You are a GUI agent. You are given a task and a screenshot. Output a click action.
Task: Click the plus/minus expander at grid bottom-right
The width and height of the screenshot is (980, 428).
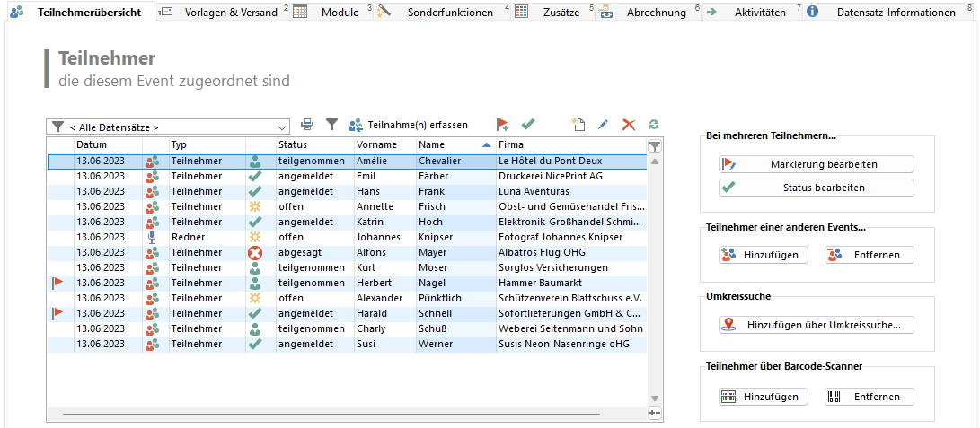click(655, 413)
